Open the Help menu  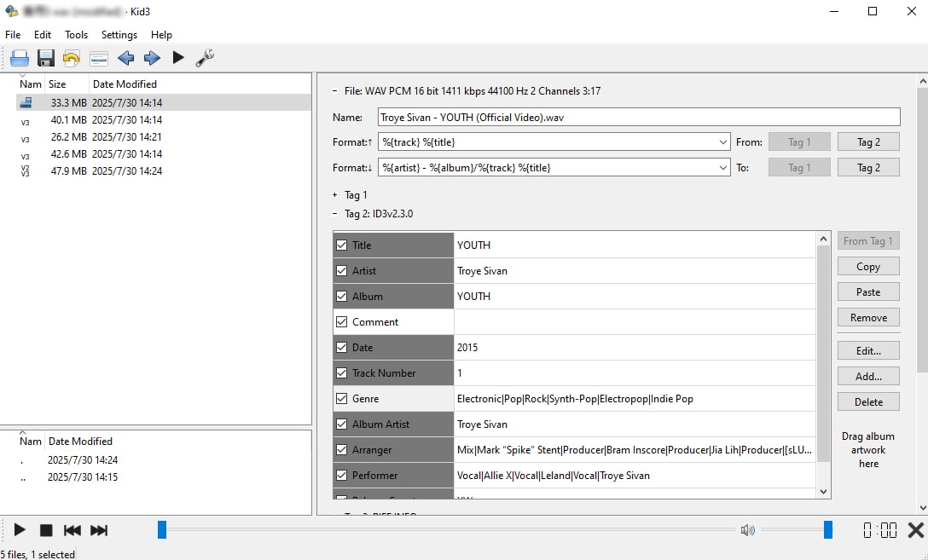[161, 35]
